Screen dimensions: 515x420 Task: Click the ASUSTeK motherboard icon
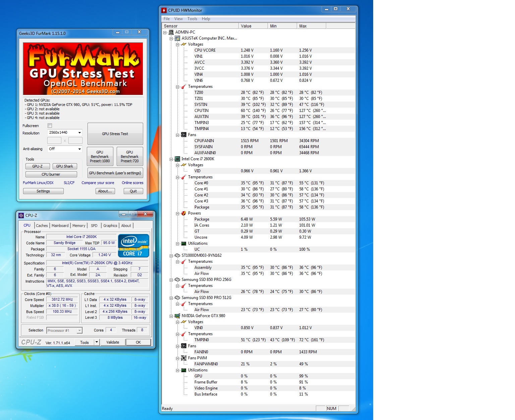pyautogui.click(x=177, y=38)
